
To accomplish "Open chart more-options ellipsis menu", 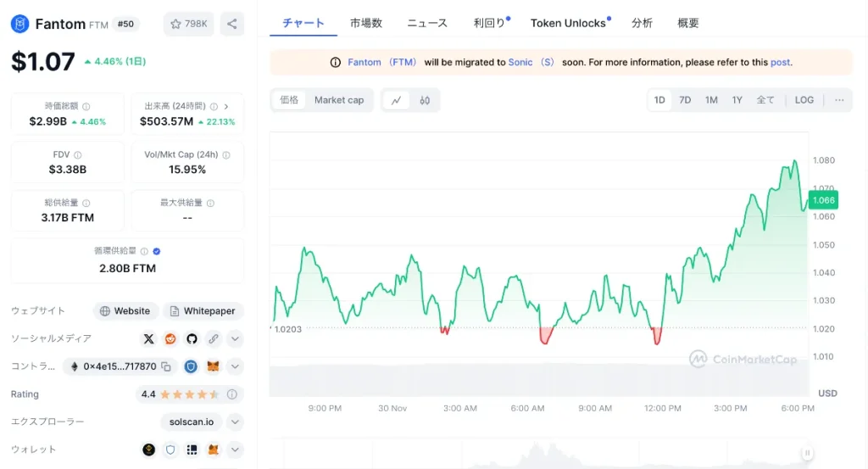I will click(x=839, y=100).
